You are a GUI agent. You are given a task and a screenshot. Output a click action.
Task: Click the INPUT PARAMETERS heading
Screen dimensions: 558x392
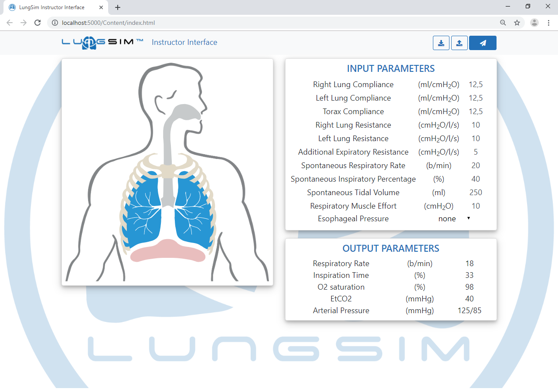tap(391, 68)
